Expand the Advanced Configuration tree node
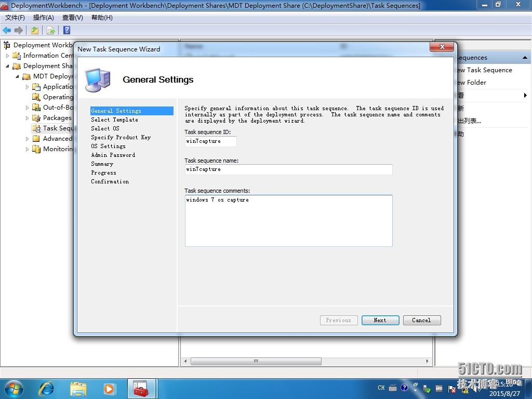This screenshot has height=399, width=532. 27,139
